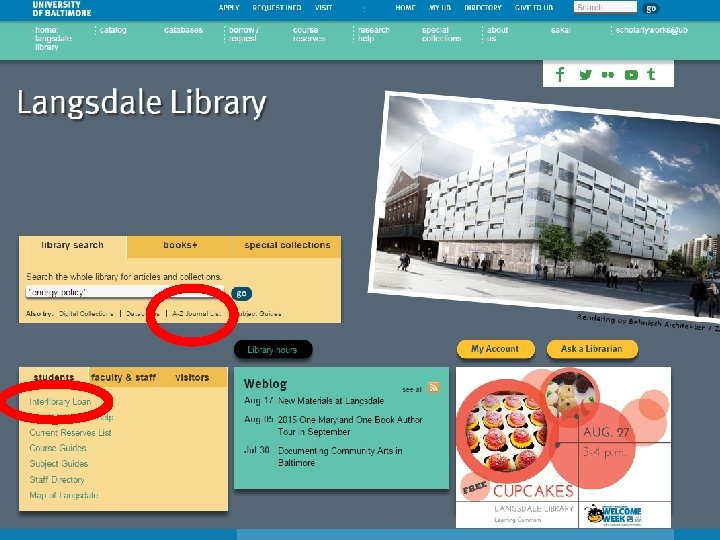Open the library's Flickr icon
Viewport: 720px width, 540px height.
pyautogui.click(x=608, y=75)
